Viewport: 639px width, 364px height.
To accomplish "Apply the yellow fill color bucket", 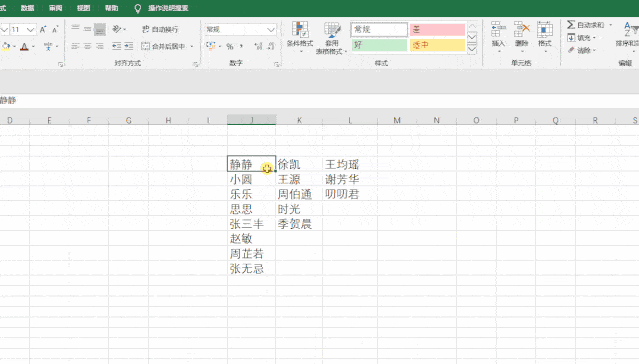I will 5,46.
